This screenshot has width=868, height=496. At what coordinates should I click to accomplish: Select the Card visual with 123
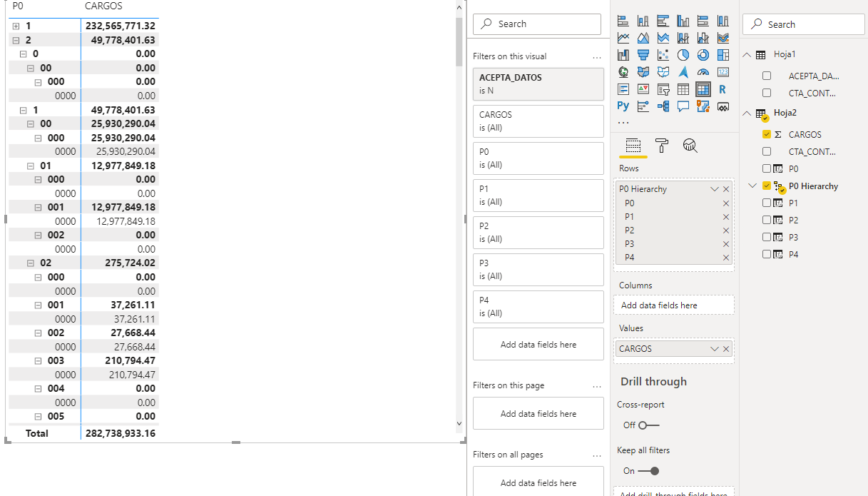[x=723, y=72]
